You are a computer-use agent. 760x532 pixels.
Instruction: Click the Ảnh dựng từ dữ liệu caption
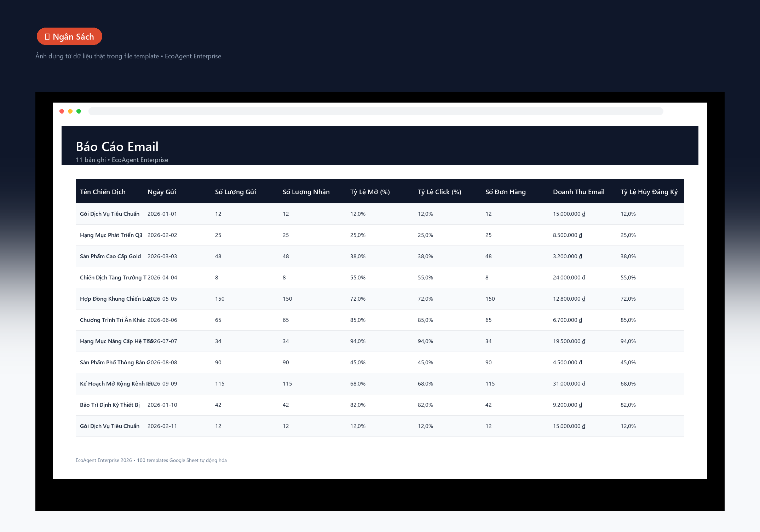click(x=128, y=56)
